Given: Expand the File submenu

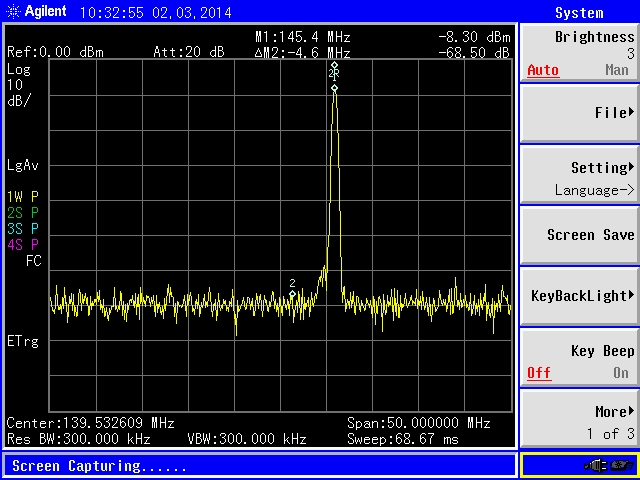Looking at the screenshot, I should [x=579, y=113].
